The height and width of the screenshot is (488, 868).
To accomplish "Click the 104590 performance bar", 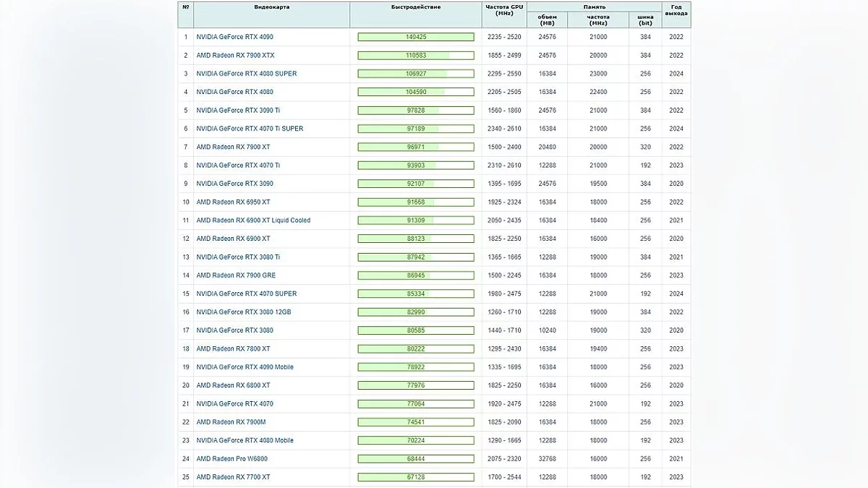I will [x=416, y=92].
